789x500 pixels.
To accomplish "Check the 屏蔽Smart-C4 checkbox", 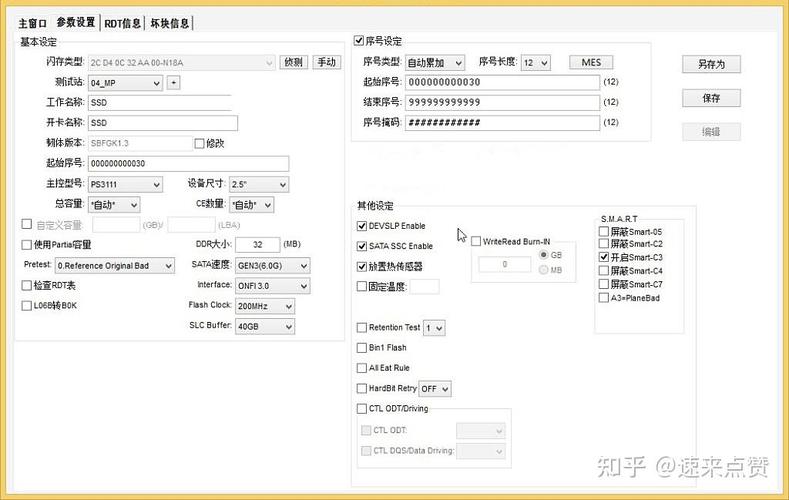I will click(x=604, y=271).
